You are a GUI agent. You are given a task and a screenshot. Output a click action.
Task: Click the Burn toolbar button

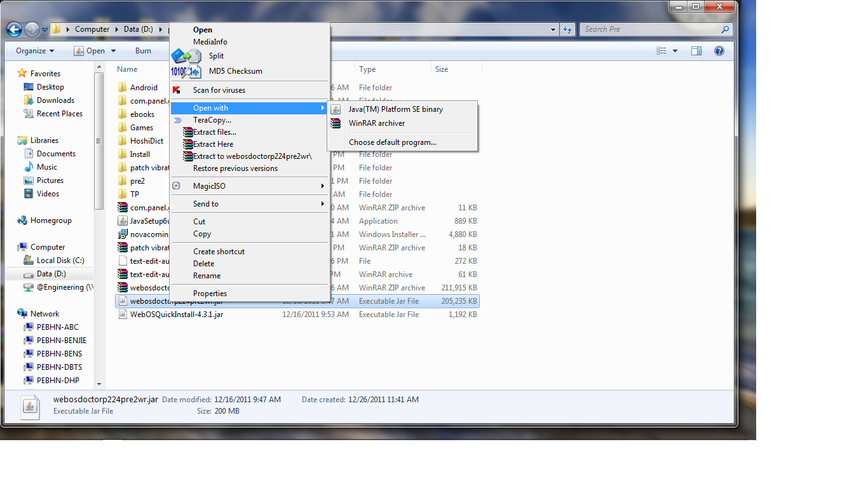click(x=144, y=51)
